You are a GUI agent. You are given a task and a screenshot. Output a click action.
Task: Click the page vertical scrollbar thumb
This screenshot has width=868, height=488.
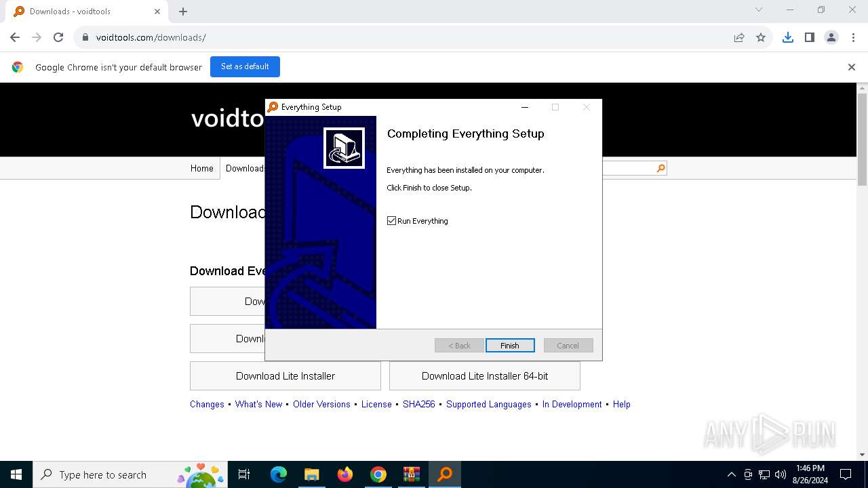[862, 139]
